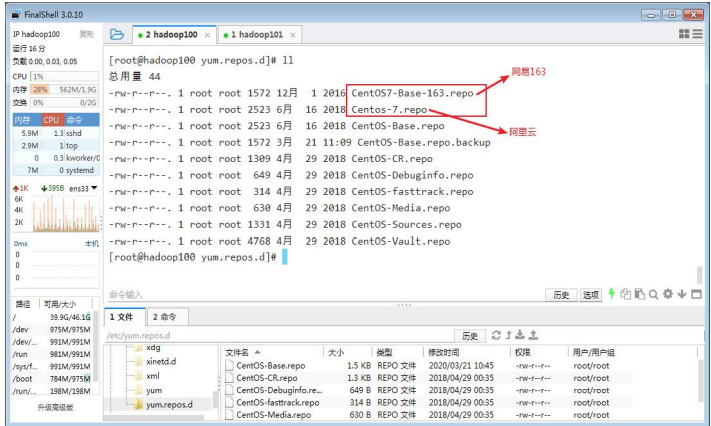Switch to the 1 hadoop101 tab
Viewport: 711px width, 426px height.
point(260,34)
